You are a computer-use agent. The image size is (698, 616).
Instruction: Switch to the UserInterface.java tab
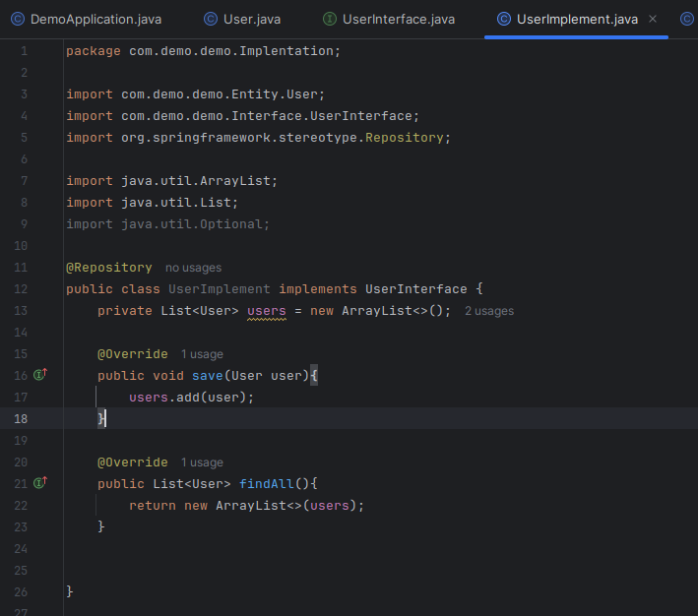pyautogui.click(x=389, y=19)
